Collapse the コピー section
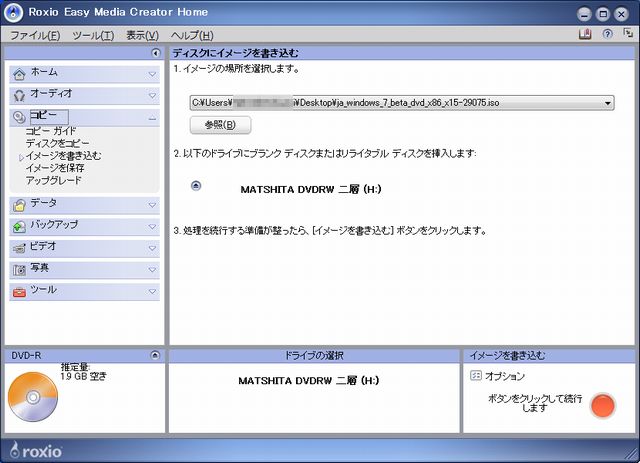Viewport: 640px width, 463px height. click(x=152, y=119)
